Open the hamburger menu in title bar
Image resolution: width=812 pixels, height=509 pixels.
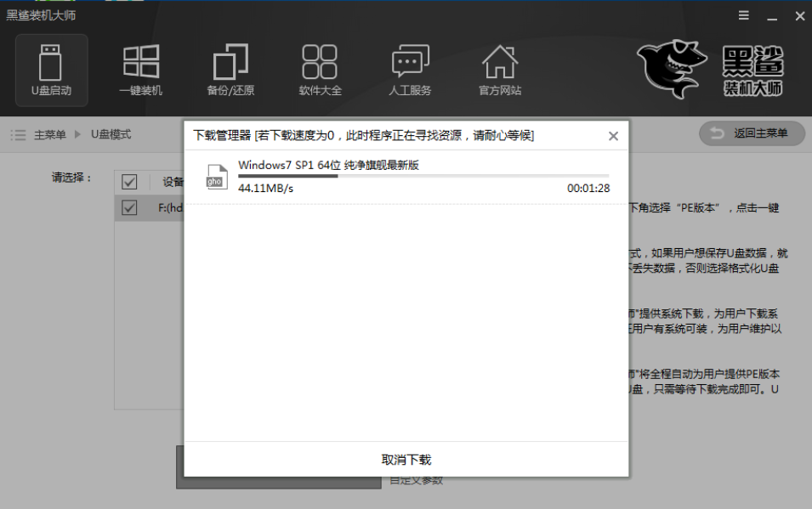pos(744,15)
